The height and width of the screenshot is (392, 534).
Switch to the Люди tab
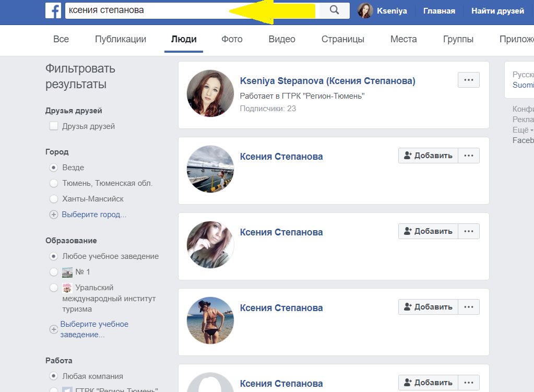pos(184,39)
